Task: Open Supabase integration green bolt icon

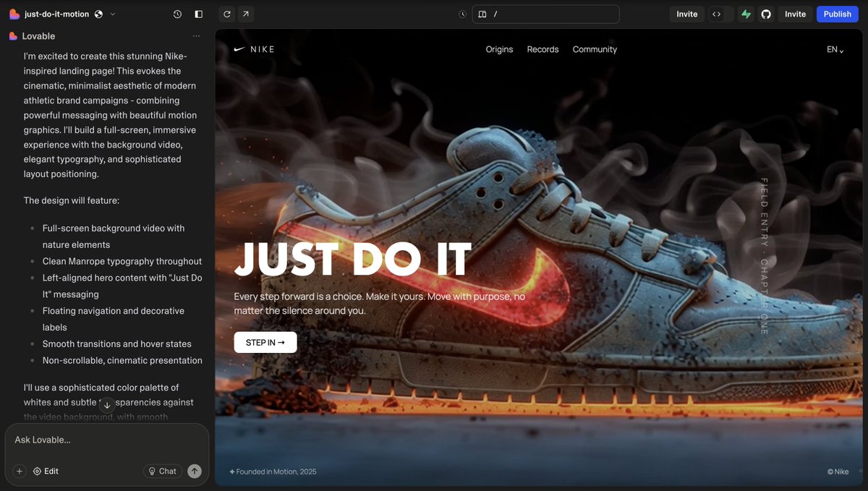Action: click(746, 14)
